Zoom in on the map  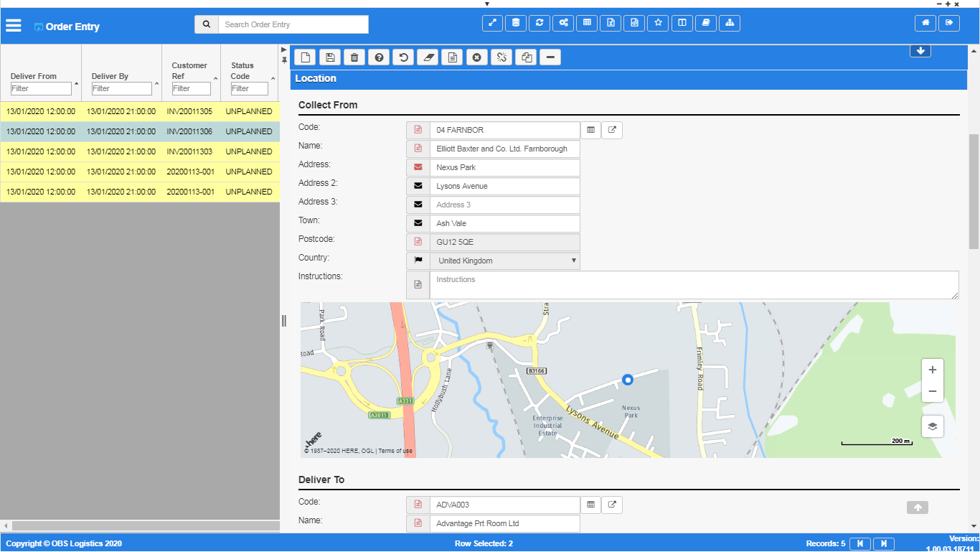[933, 370]
